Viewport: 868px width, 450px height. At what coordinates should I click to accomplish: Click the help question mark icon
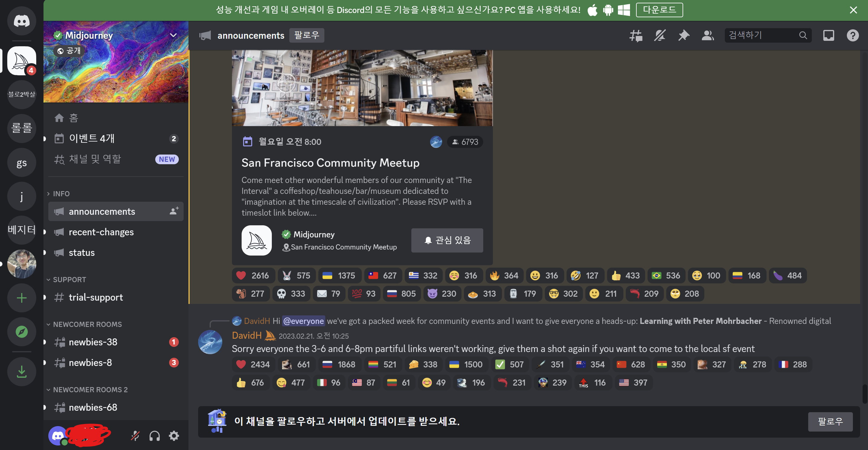tap(853, 35)
